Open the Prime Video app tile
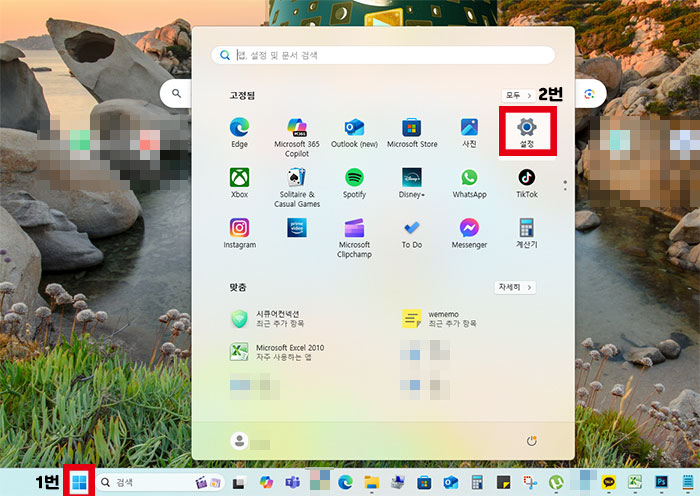 tap(297, 228)
